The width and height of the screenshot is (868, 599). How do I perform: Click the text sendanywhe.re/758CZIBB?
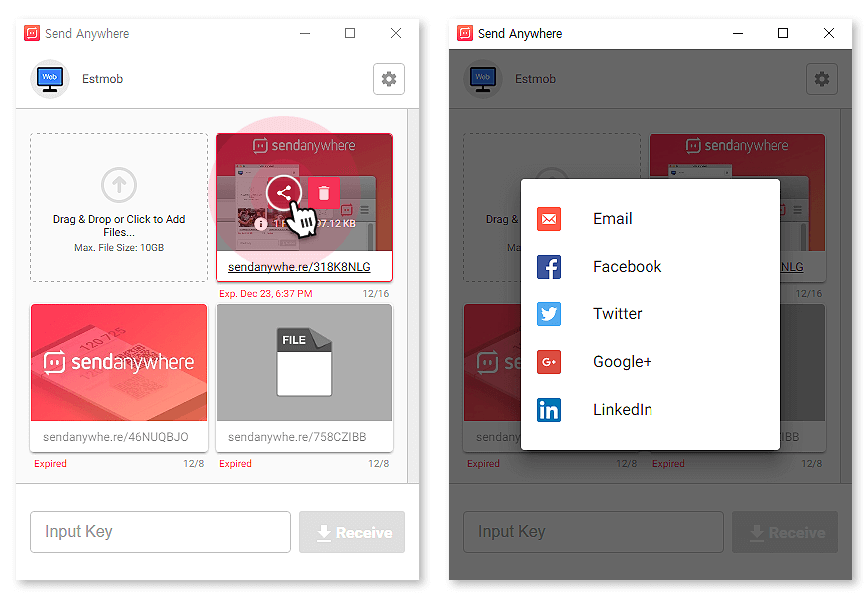(297, 437)
